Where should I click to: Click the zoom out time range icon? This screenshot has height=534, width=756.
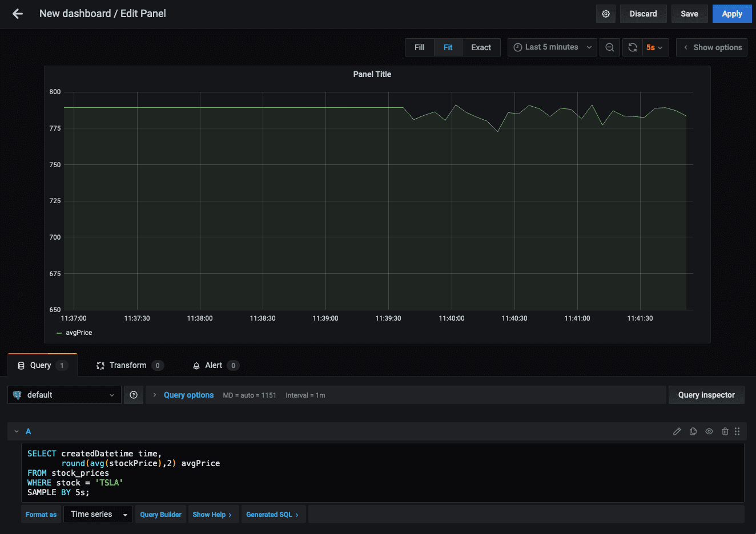(610, 47)
